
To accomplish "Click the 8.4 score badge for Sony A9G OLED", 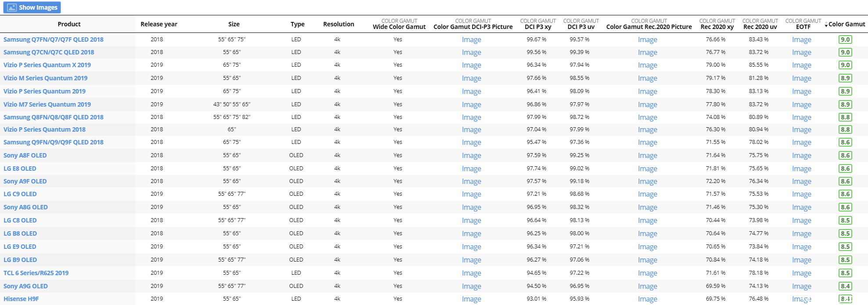I will 845,286.
